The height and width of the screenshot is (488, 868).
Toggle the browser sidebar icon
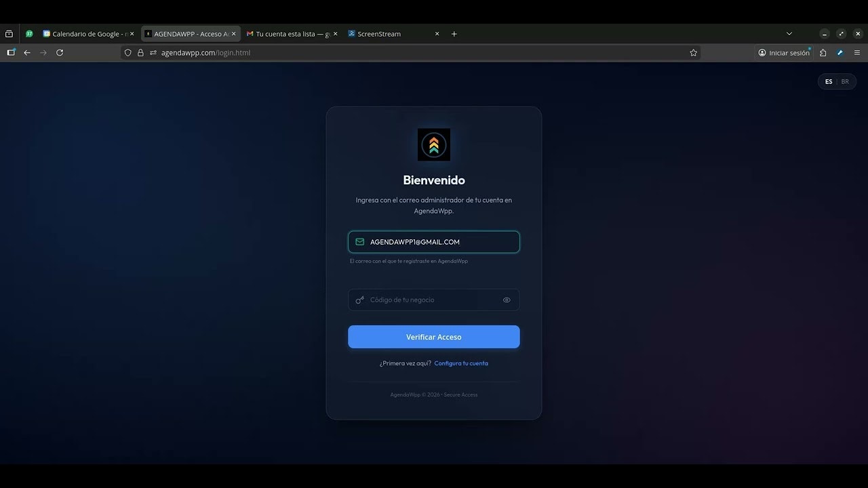pos(11,52)
